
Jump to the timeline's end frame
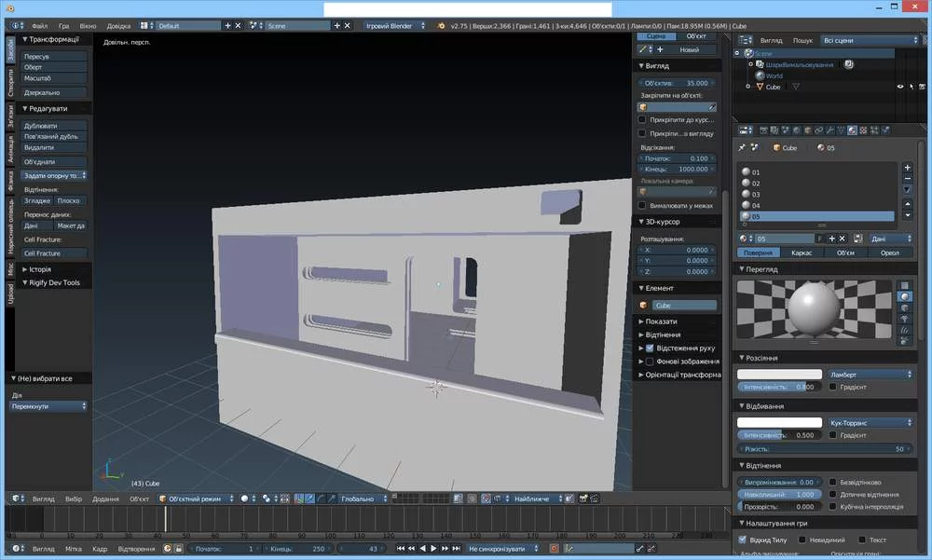(456, 549)
